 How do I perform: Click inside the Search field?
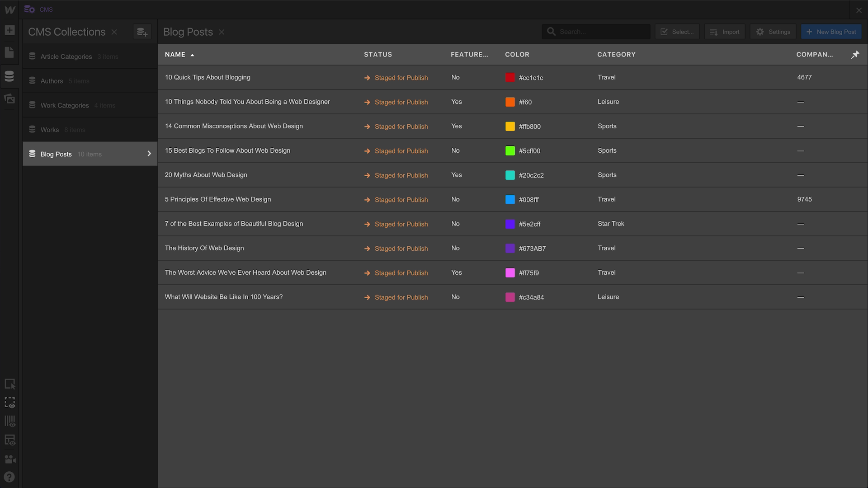[597, 32]
